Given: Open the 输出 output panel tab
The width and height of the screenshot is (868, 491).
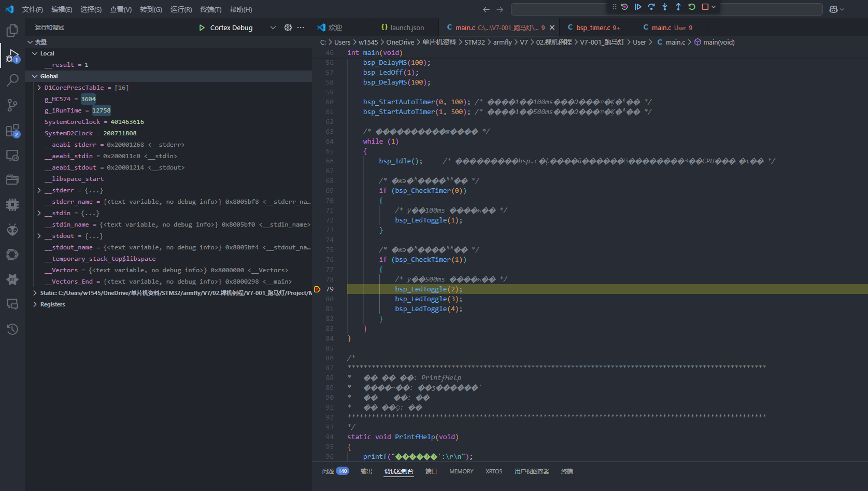Looking at the screenshot, I should pyautogui.click(x=366, y=471).
